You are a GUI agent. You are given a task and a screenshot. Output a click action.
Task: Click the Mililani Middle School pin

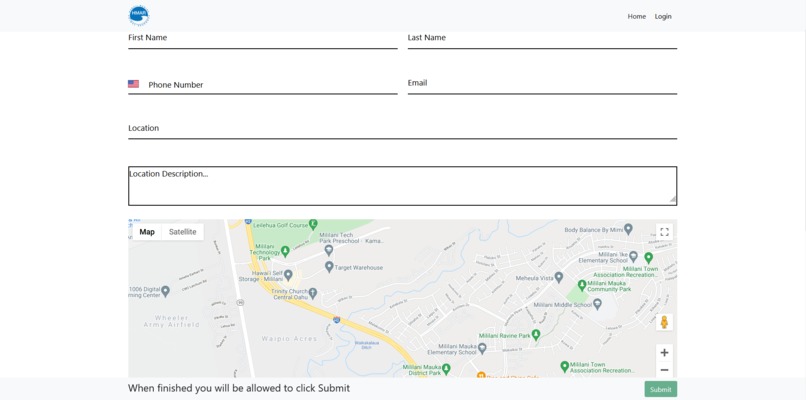tap(597, 304)
